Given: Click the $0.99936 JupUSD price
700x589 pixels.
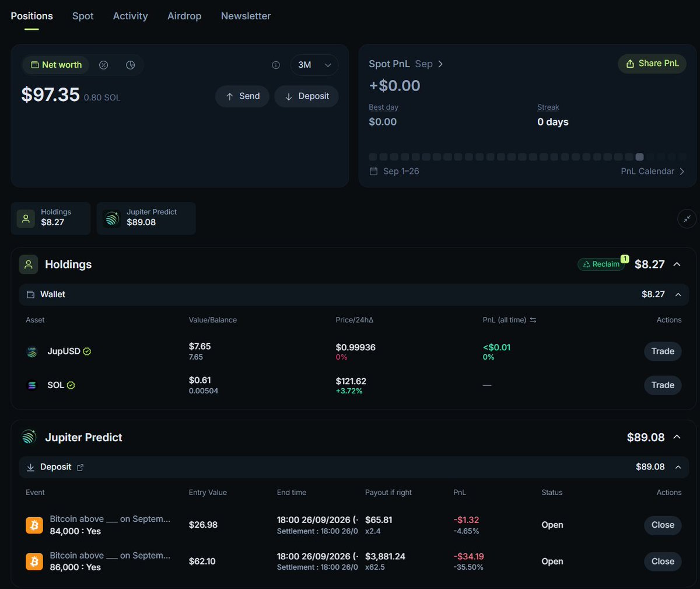Looking at the screenshot, I should coord(355,347).
